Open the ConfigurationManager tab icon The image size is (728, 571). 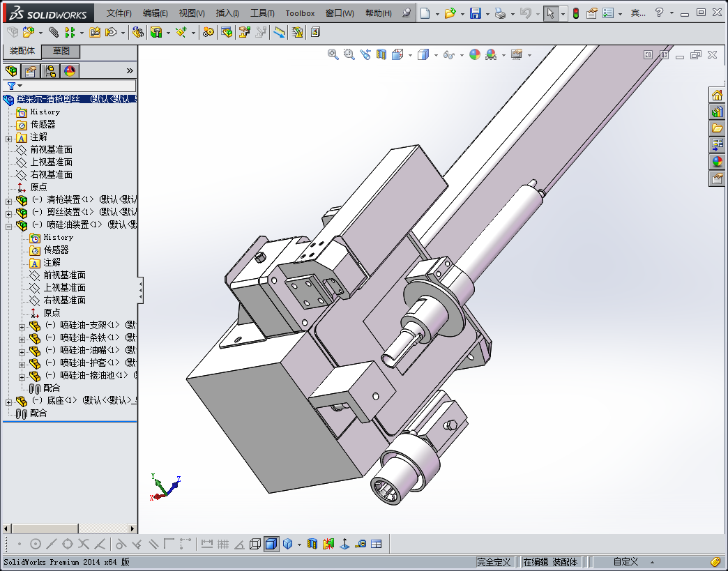(x=50, y=71)
